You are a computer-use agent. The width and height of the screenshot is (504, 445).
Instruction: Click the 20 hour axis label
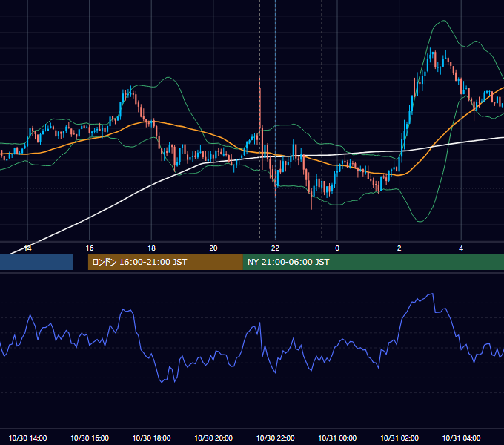213,248
